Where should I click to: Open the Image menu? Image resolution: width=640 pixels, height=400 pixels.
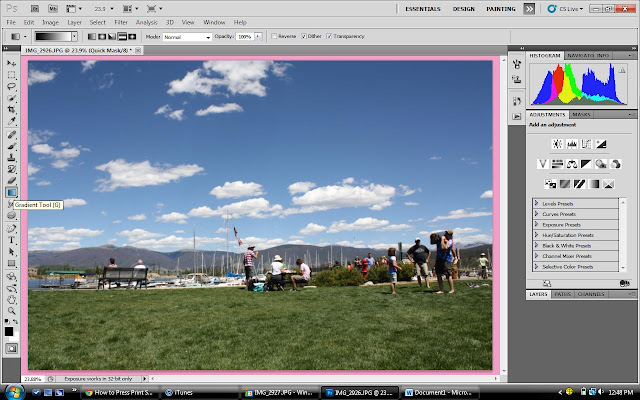pos(51,22)
